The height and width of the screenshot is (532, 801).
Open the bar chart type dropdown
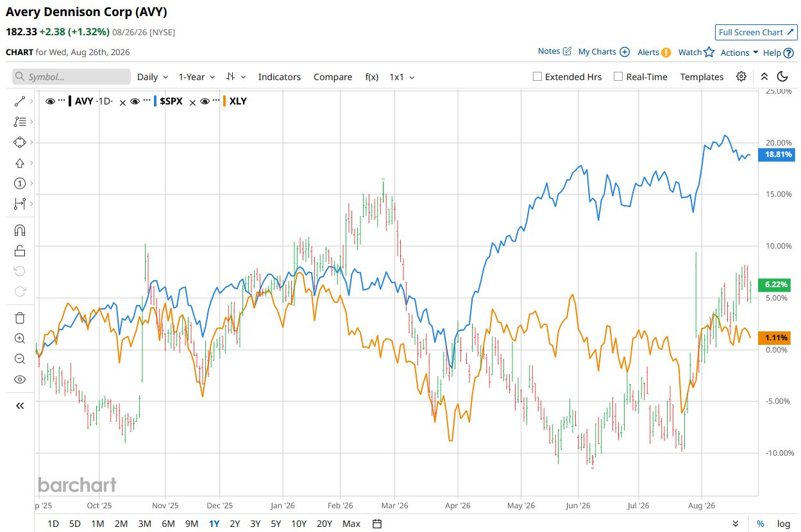(237, 76)
